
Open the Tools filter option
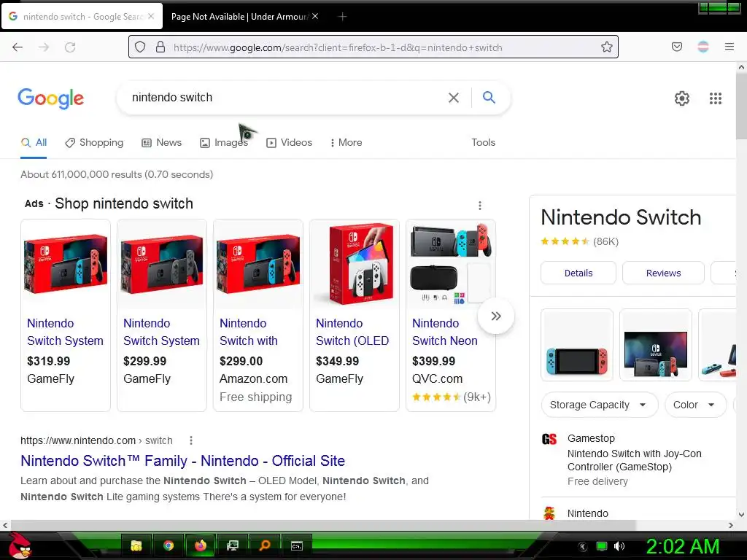483,142
